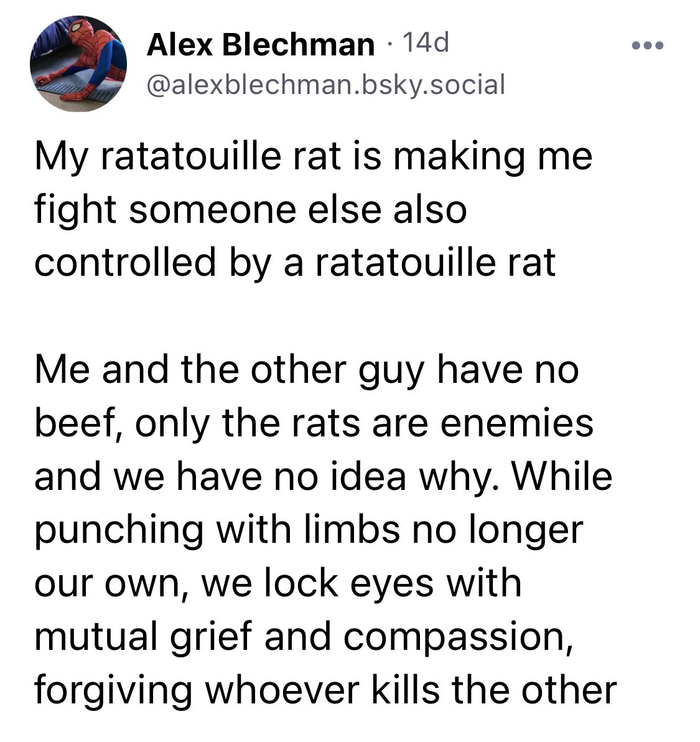Click the Spider-Man profile avatar
The image size is (700, 742).
pyautogui.click(x=78, y=63)
